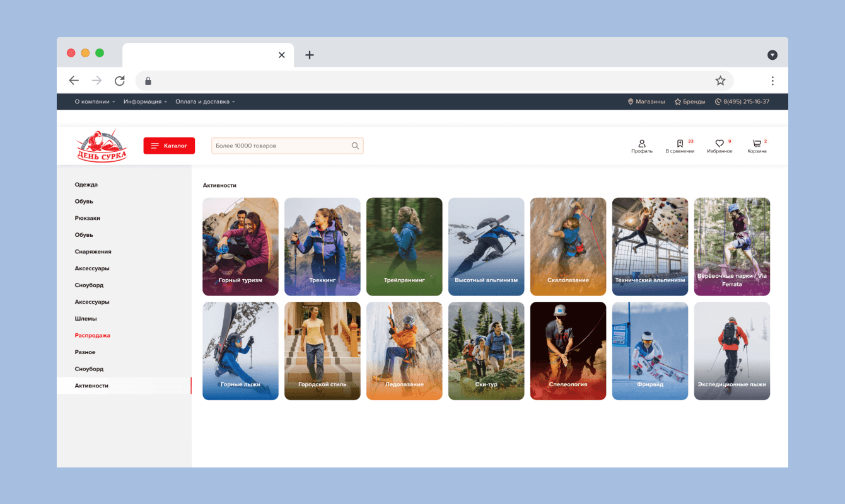Expand the Оплата и доставка dropdown
Viewport: 845px width, 504px height.
[205, 101]
